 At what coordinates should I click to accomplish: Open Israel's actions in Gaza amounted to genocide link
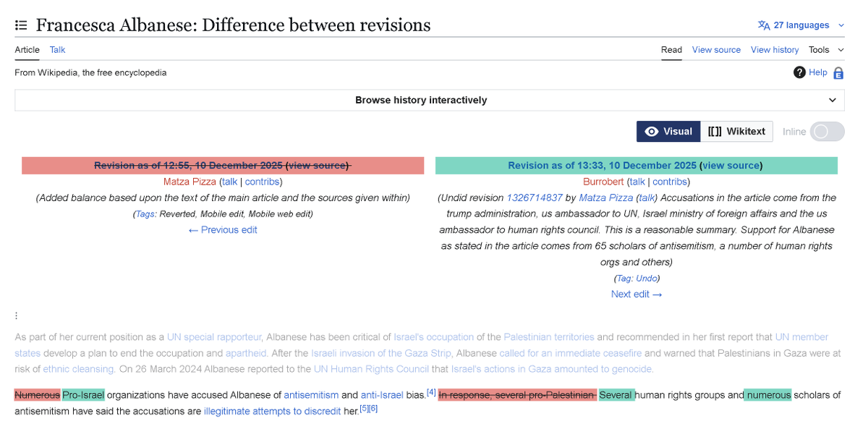[x=552, y=369]
